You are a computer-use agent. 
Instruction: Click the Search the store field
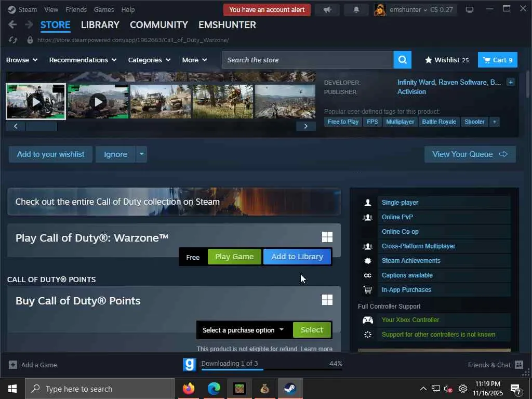(x=308, y=60)
